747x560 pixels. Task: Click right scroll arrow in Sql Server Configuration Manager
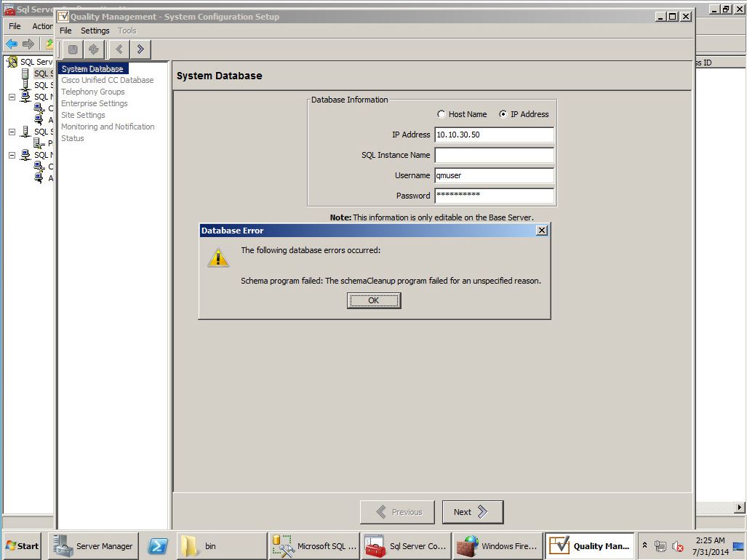click(x=739, y=508)
